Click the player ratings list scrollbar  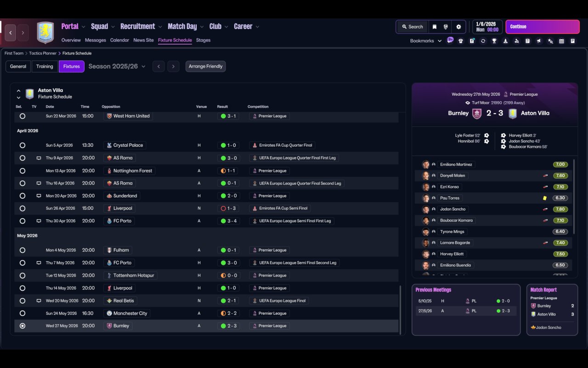click(574, 197)
